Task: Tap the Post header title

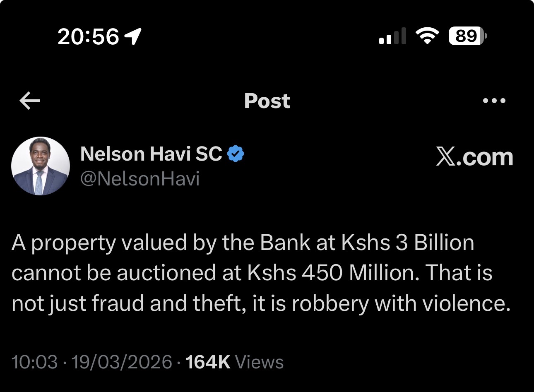Action: [x=267, y=101]
